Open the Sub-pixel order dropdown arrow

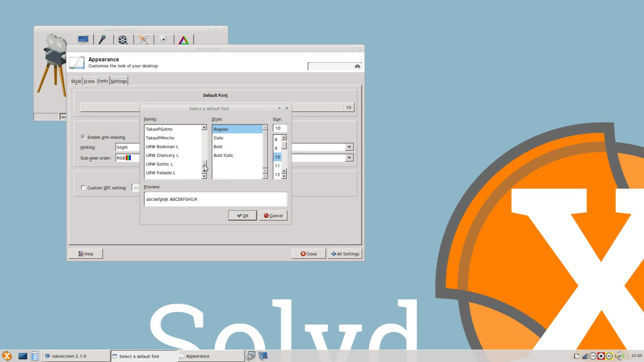point(349,158)
